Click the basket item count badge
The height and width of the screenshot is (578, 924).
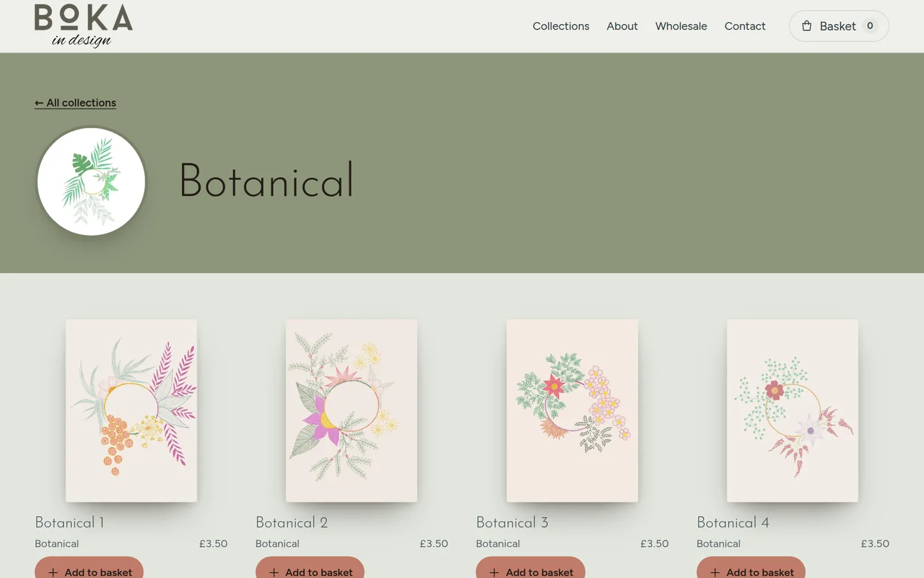(x=870, y=26)
